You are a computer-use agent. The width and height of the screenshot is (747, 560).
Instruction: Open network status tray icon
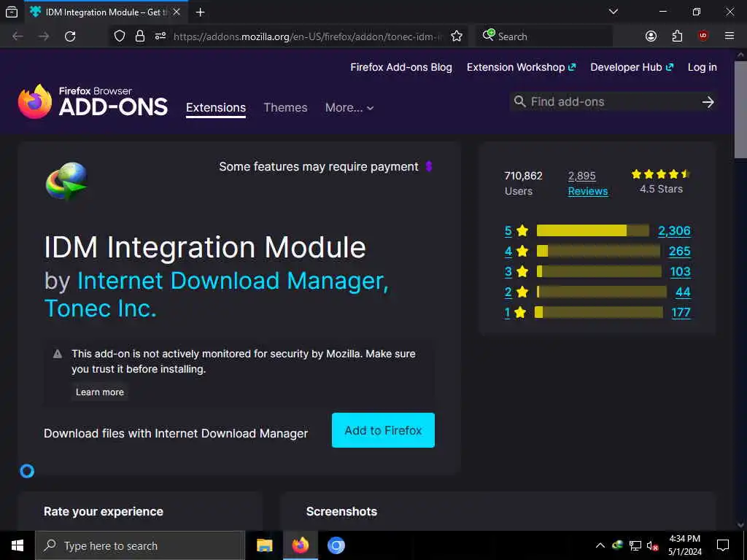(635, 545)
